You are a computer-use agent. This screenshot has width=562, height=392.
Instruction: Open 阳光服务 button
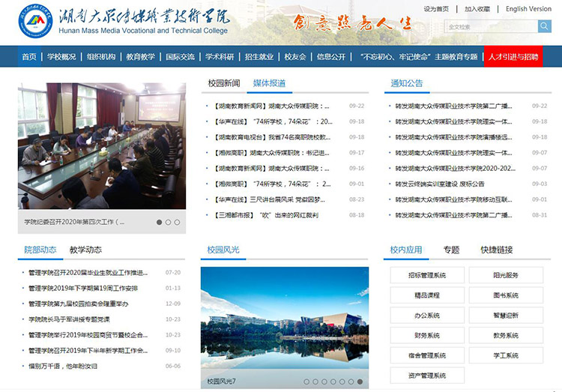pos(506,275)
